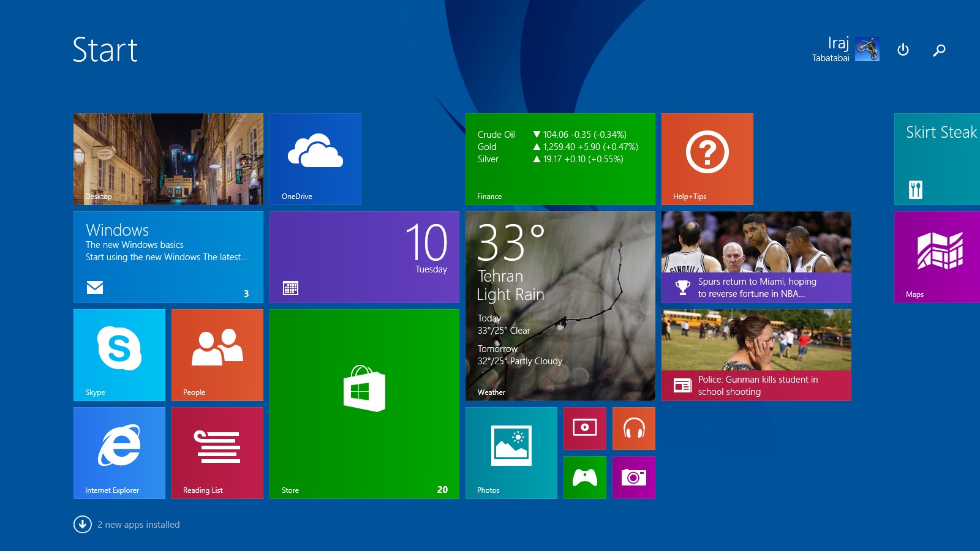980x551 pixels.
Task: Open the Desktop tile
Action: [x=168, y=159]
